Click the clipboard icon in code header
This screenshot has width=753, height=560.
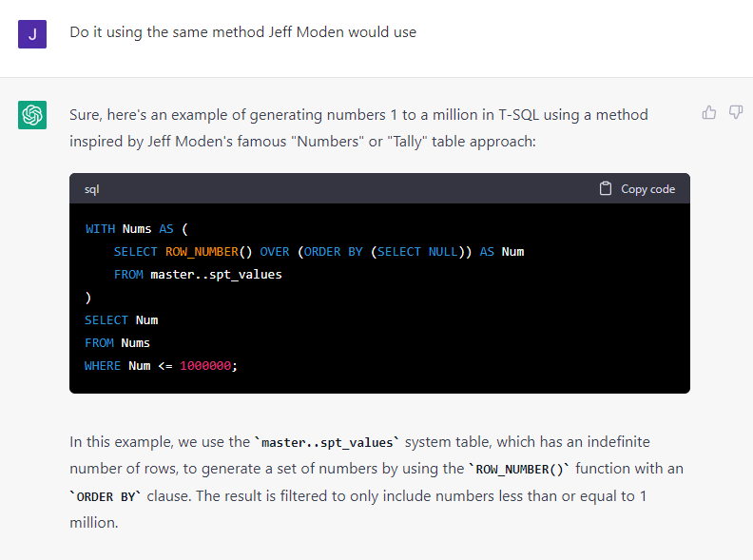pyautogui.click(x=606, y=188)
